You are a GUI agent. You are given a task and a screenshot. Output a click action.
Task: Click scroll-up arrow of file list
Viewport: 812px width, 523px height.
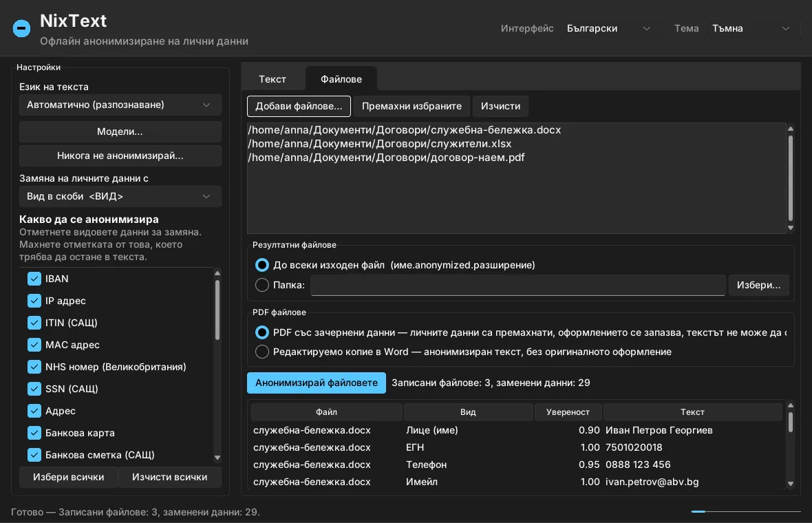click(x=790, y=129)
